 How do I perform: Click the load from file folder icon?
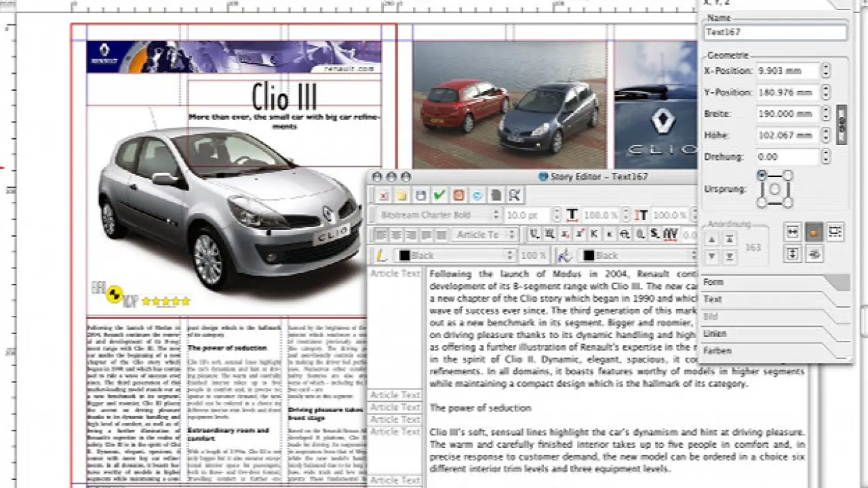tap(402, 195)
